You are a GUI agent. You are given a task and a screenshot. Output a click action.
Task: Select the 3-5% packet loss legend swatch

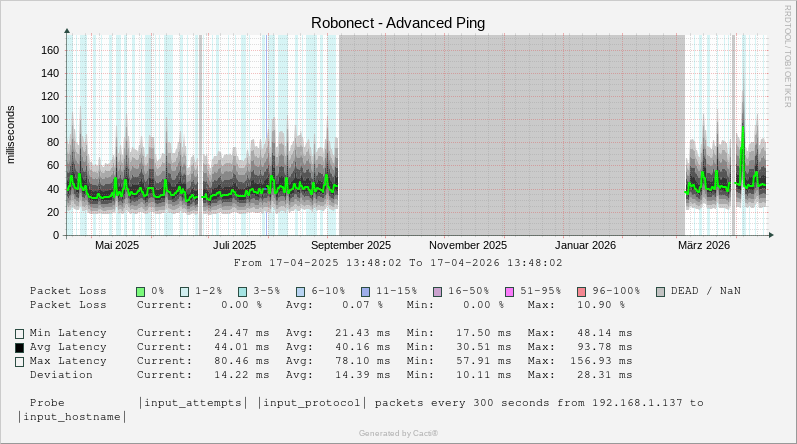click(x=243, y=291)
